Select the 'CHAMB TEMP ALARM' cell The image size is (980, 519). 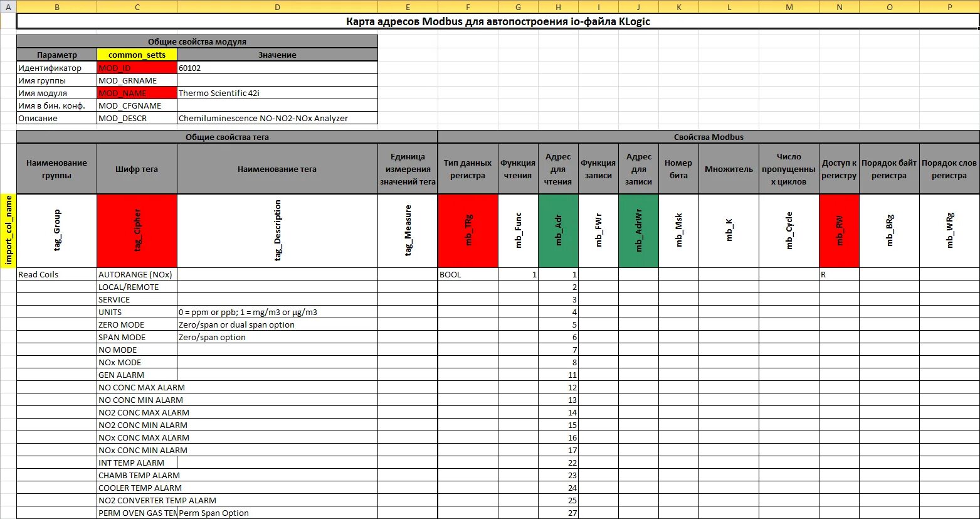point(137,476)
